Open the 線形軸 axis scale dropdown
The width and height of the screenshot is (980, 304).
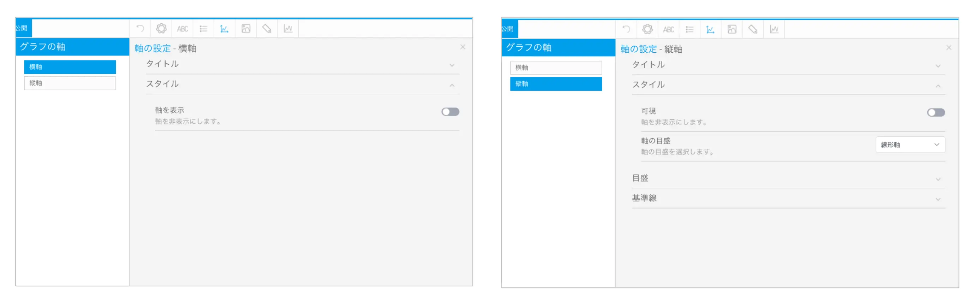(x=910, y=145)
